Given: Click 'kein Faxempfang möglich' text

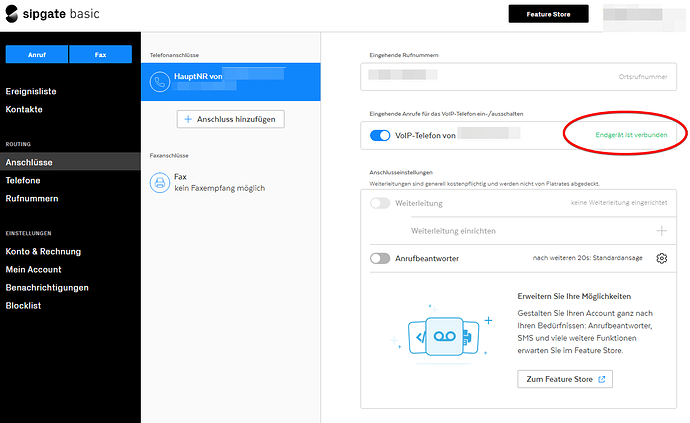Looking at the screenshot, I should [x=220, y=188].
